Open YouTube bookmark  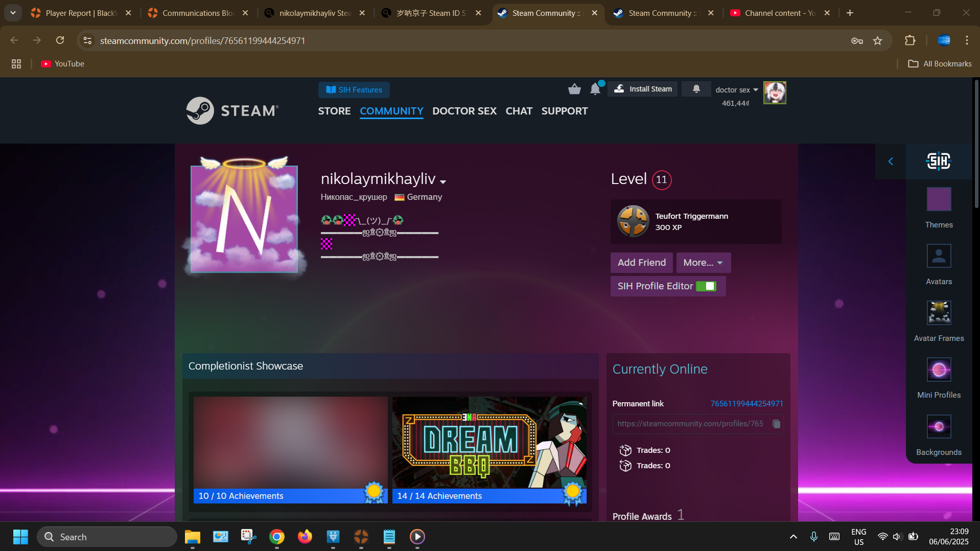[x=63, y=64]
